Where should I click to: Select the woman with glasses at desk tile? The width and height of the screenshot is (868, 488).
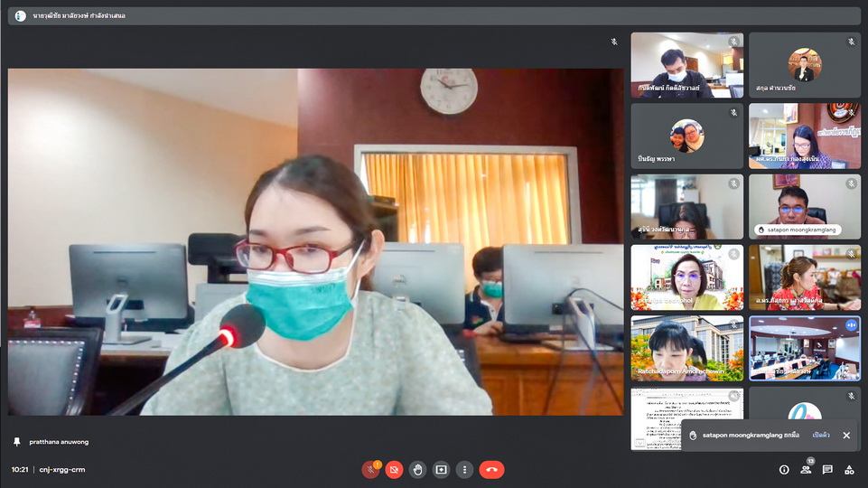(805, 136)
